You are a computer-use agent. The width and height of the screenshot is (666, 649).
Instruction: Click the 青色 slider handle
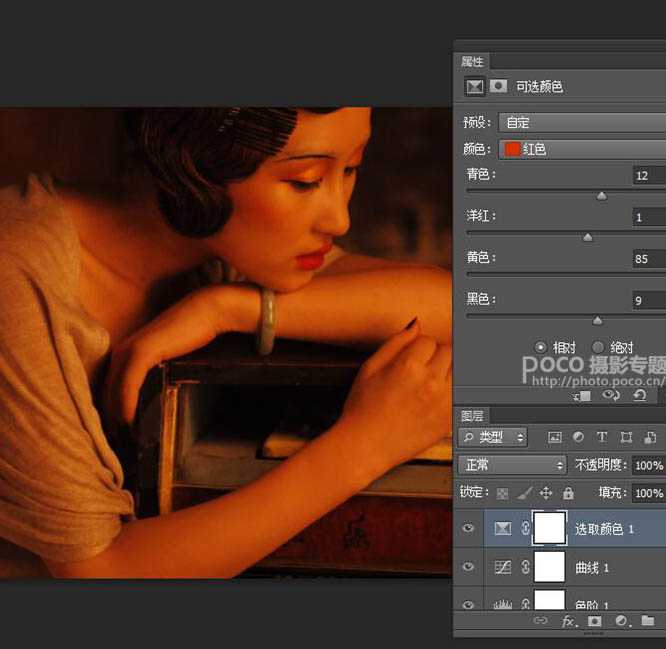point(601,196)
